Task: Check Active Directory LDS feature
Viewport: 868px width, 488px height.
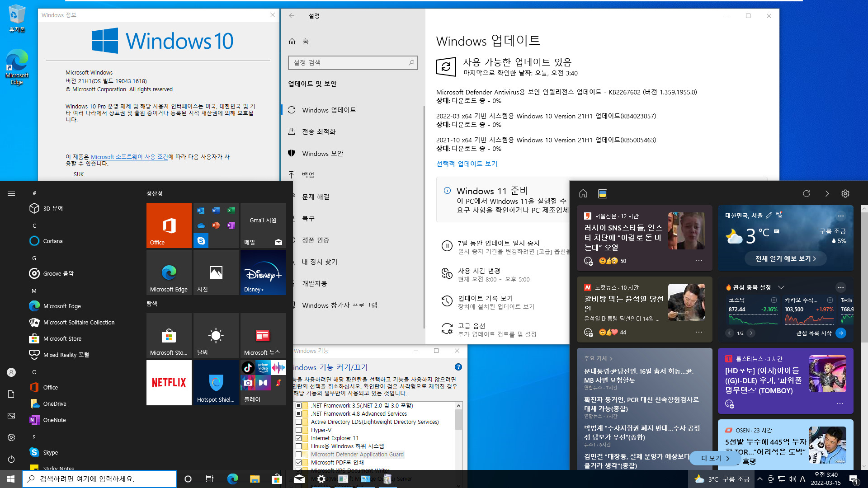Action: coord(298,422)
